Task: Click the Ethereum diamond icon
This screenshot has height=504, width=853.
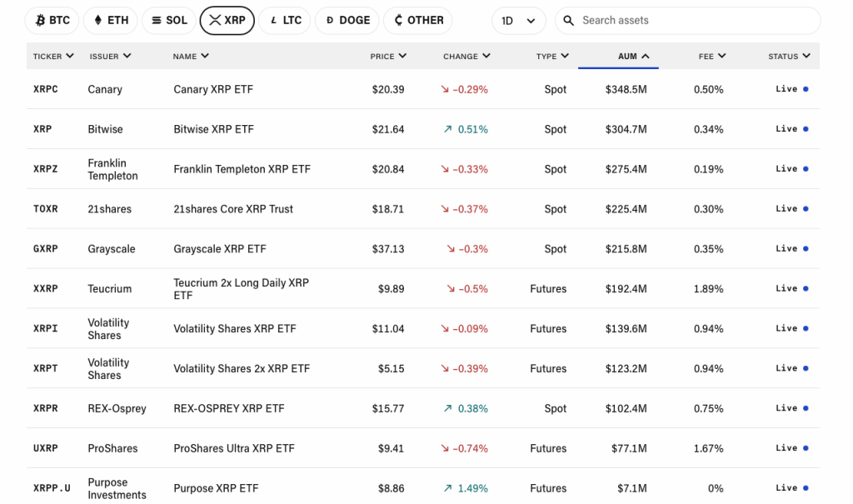Action: point(97,20)
